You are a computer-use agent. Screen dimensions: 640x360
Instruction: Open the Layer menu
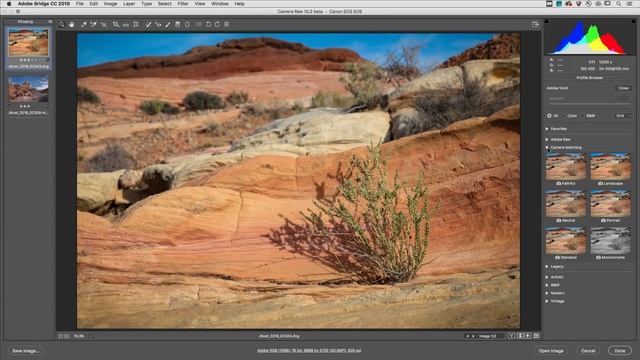tap(129, 4)
